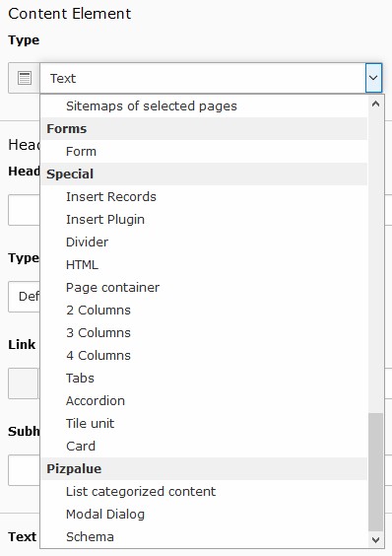The image size is (392, 556).
Task: Pick the HTML content type
Action: point(204,265)
